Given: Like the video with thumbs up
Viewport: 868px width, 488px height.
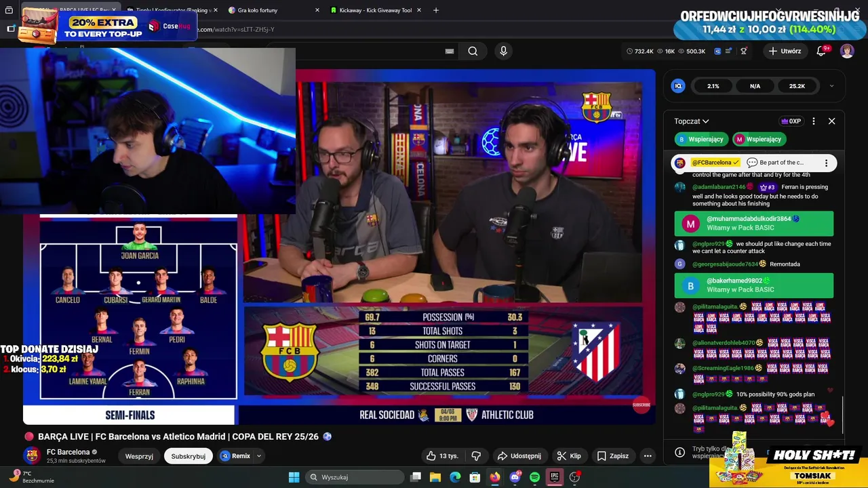Looking at the screenshot, I should tap(441, 456).
